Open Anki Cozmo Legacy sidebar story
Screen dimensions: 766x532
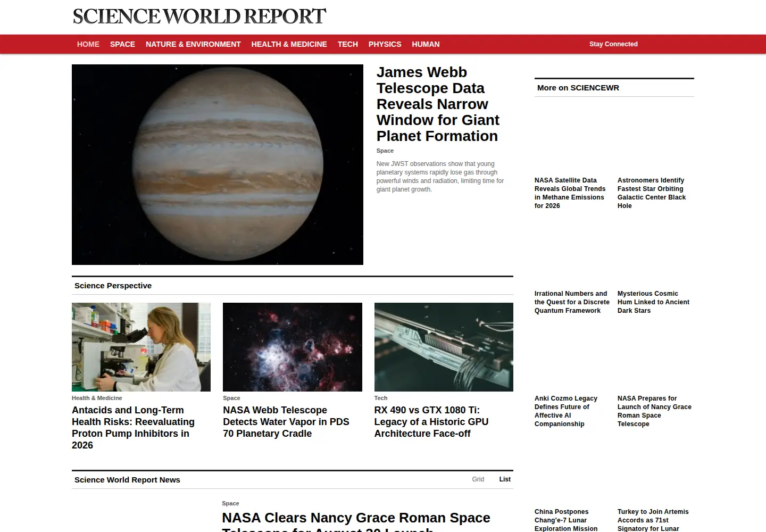pos(566,411)
